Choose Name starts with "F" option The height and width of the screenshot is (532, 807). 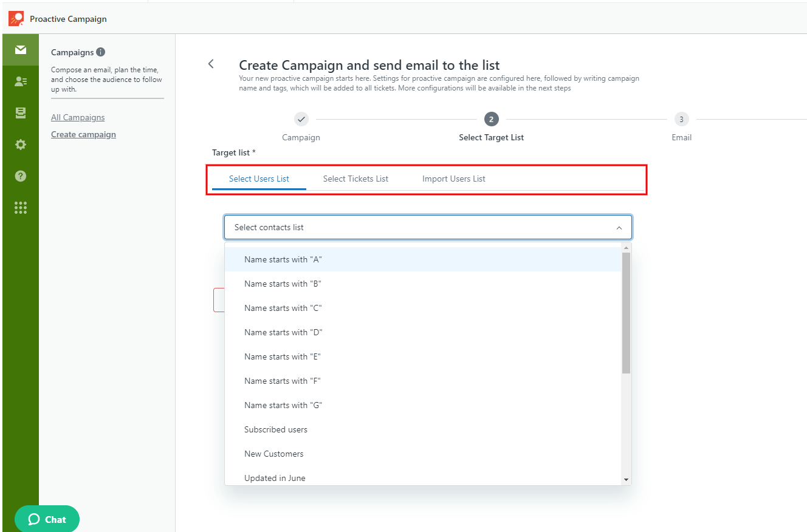[x=423, y=381]
